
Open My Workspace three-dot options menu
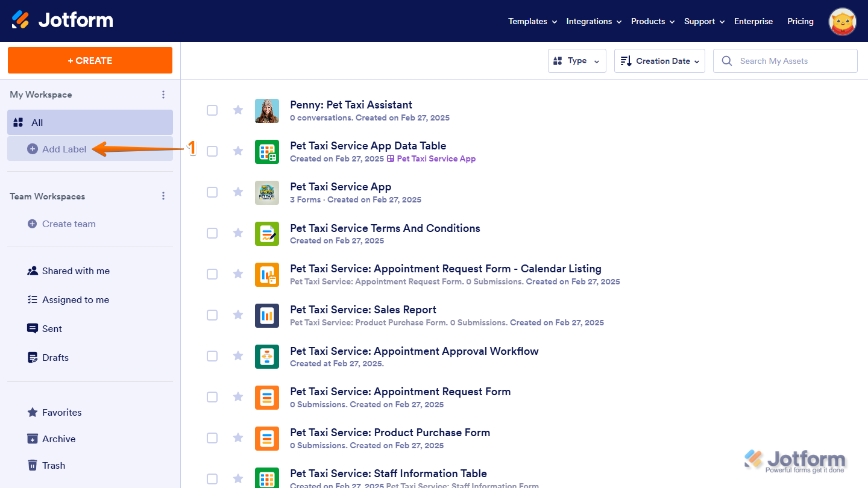click(163, 95)
